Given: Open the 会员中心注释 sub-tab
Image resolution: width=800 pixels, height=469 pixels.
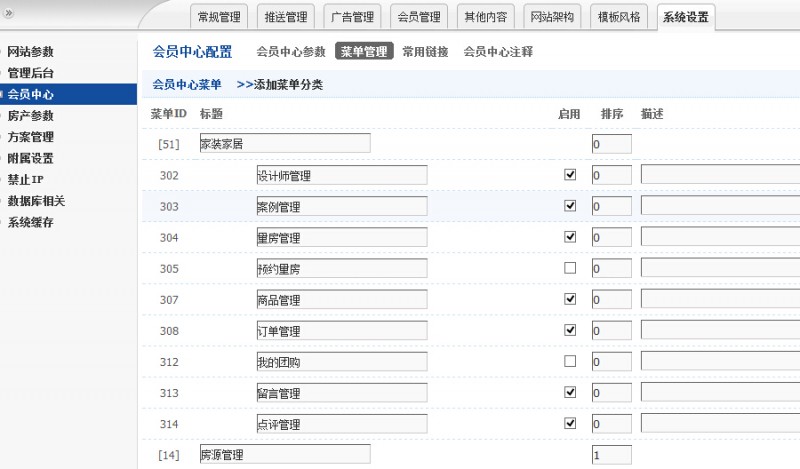Looking at the screenshot, I should 498,52.
